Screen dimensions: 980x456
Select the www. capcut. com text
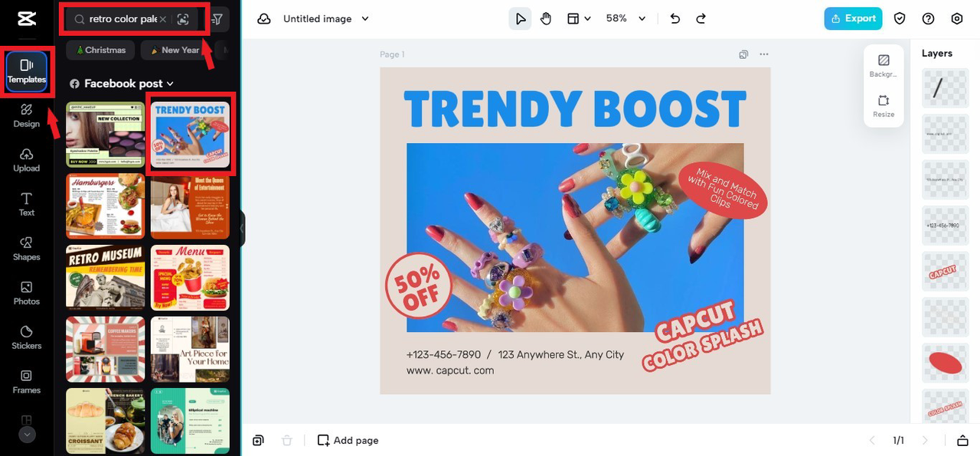(450, 370)
